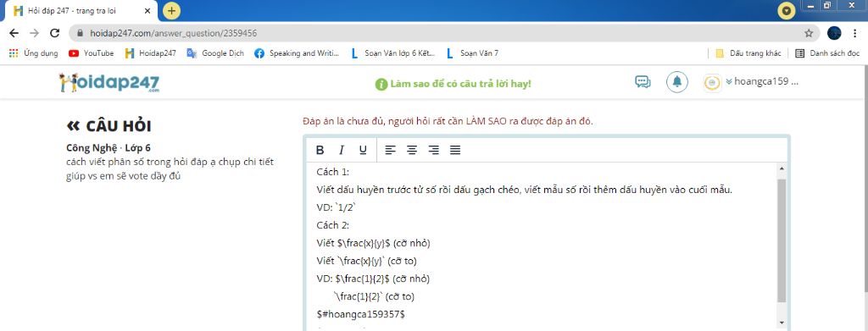This screenshot has width=868, height=331.
Task: Click scrollbar down arrow in editor
Action: 782,323
